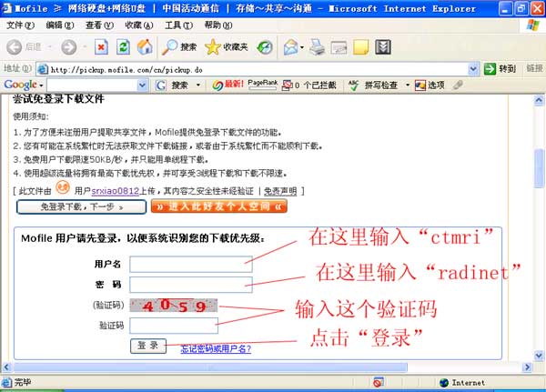The image size is (546, 392).
Task: Expand spell check dropdown arrow
Action: coord(408,85)
